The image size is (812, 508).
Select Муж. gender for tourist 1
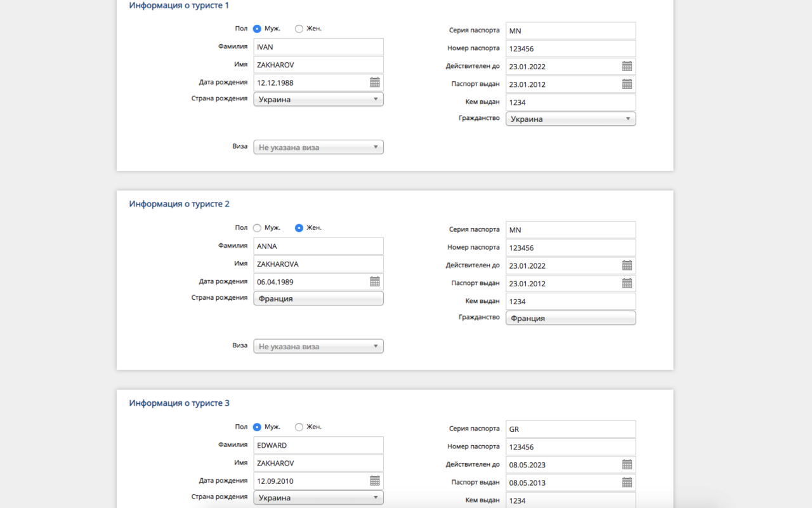point(257,29)
